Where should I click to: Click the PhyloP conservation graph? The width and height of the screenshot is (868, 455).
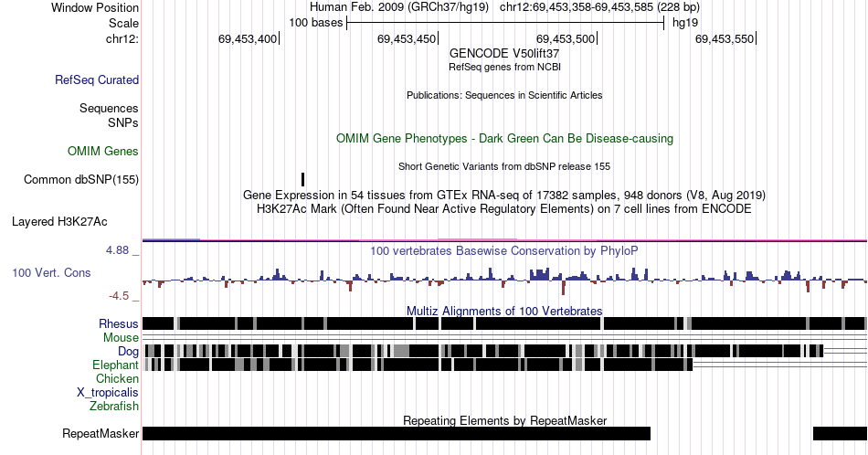click(x=504, y=280)
